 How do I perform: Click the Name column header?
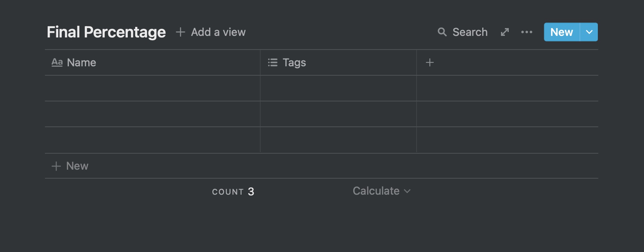81,62
